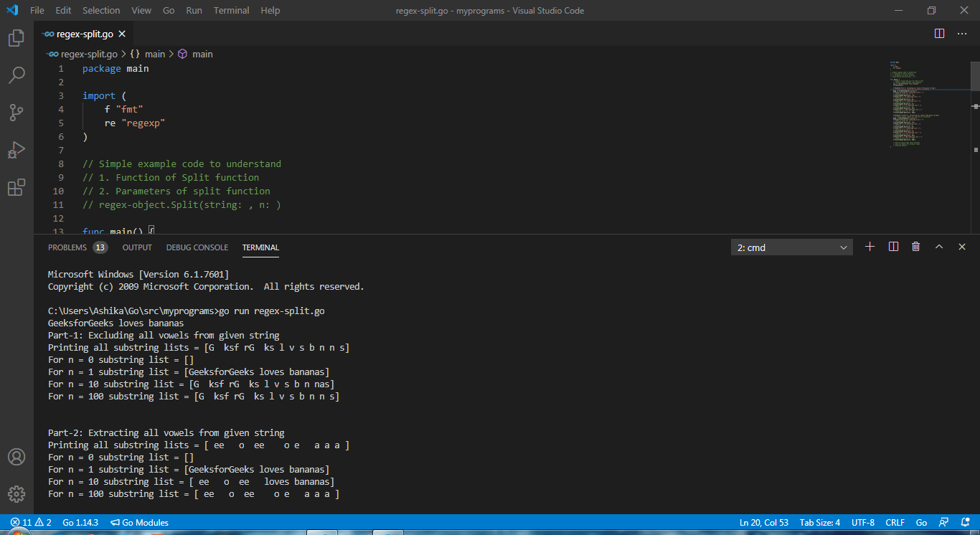Image resolution: width=980 pixels, height=535 pixels.
Task: Change encoding by clicking UTF-8
Action: pos(863,522)
